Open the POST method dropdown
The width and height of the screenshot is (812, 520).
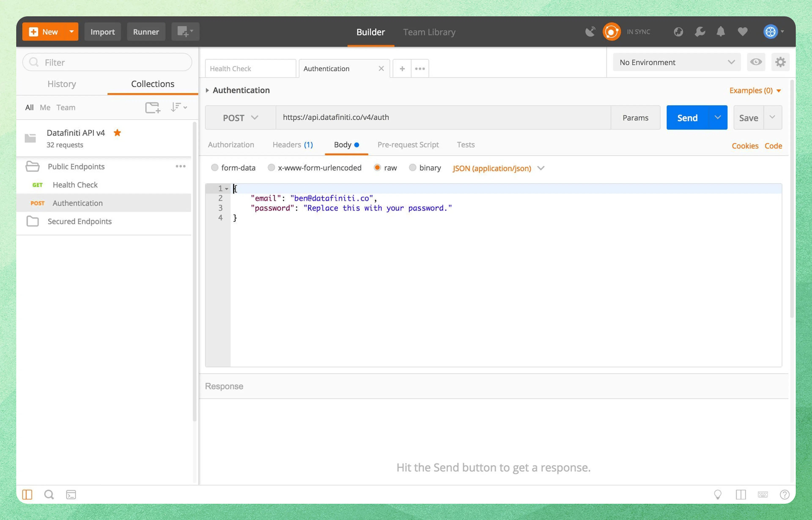[x=240, y=118]
